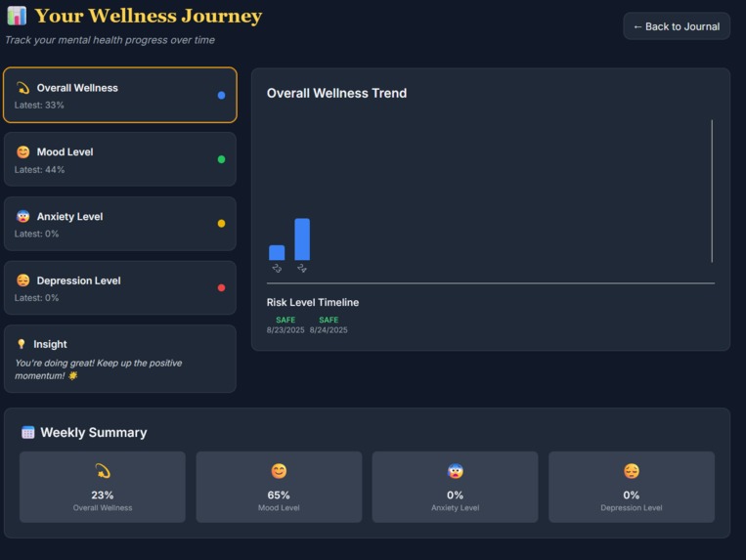This screenshot has width=746, height=560.
Task: Click the 'Overall Wellness Trend' heading
Action: click(x=337, y=93)
